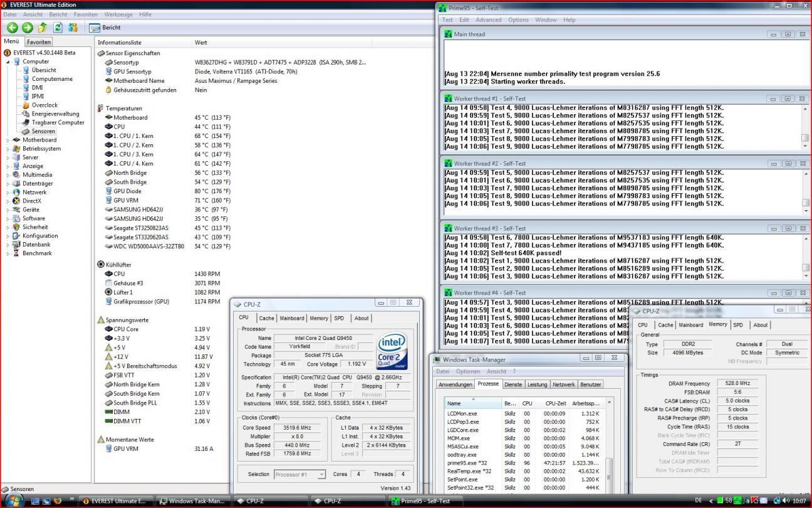
Task: Select prime95.exe *32 process row
Action: click(523, 463)
